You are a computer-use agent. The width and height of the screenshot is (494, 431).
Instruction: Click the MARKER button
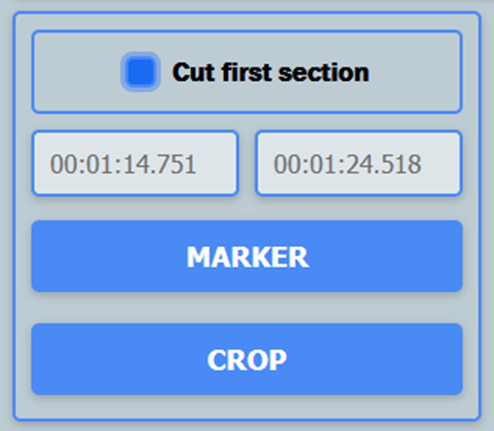point(247,256)
